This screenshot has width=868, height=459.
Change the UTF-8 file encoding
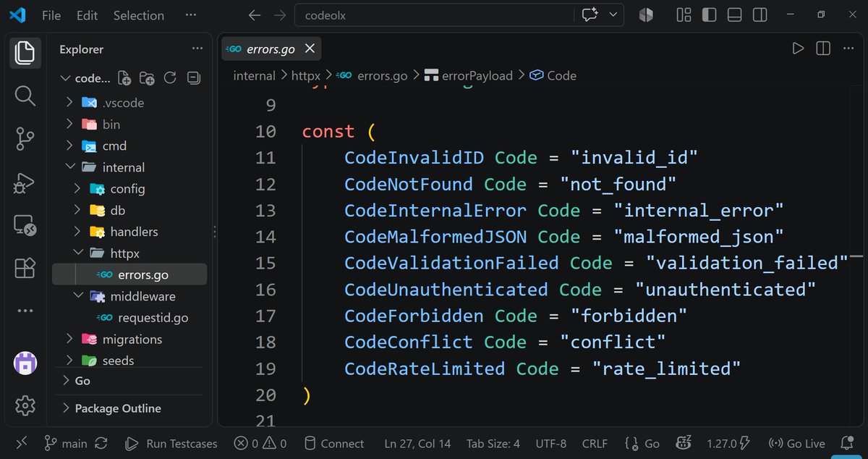[x=551, y=443]
